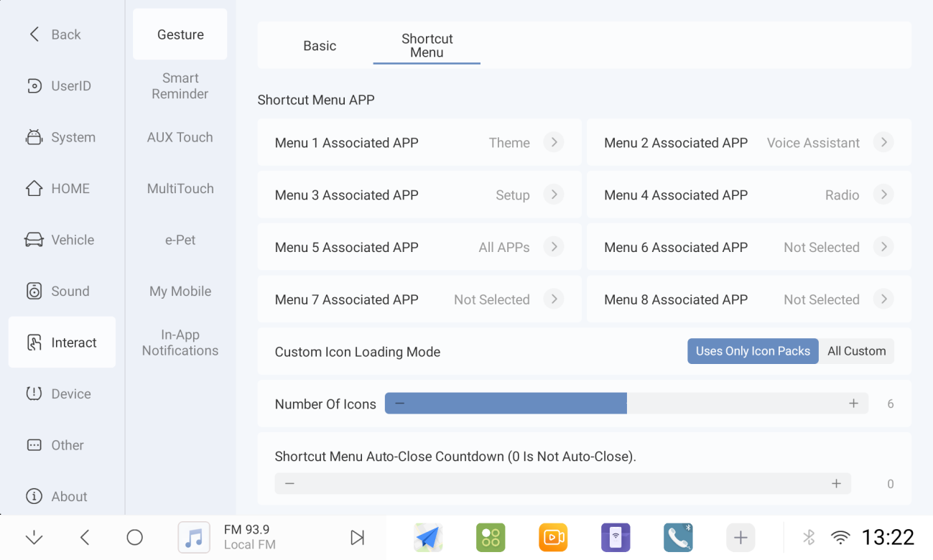Viewport: 933px width, 560px height.
Task: Tap the Theme value for Menu 1
Action: [x=509, y=143]
